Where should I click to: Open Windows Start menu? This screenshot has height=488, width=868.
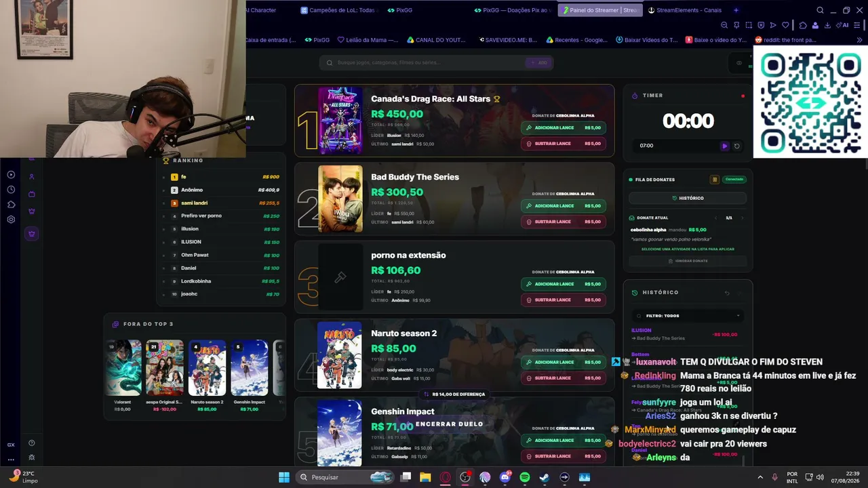click(284, 477)
